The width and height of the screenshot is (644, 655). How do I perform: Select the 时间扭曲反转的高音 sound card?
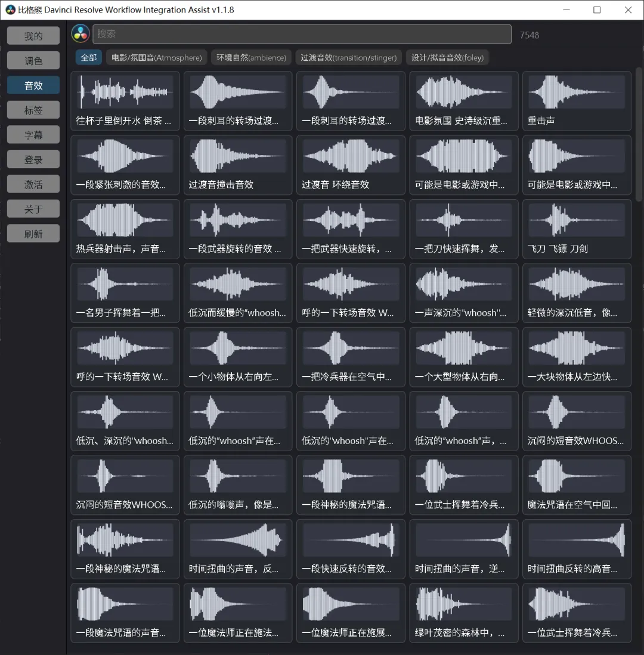pyautogui.click(x=577, y=548)
